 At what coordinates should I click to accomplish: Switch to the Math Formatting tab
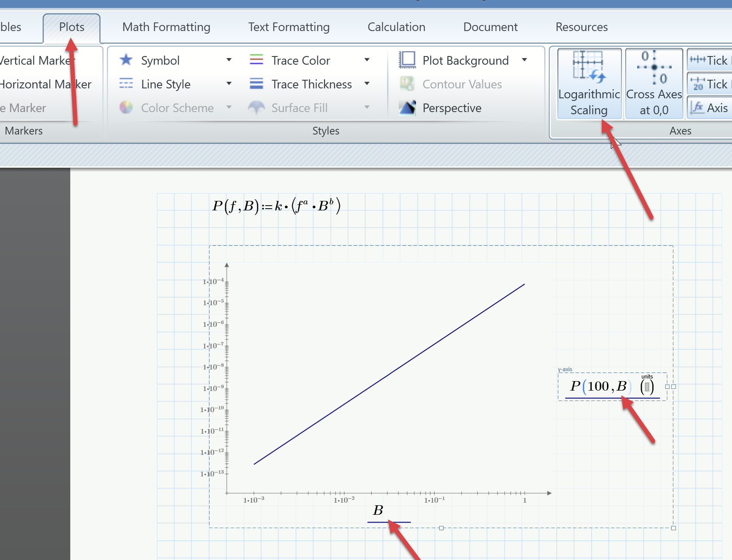(x=166, y=27)
